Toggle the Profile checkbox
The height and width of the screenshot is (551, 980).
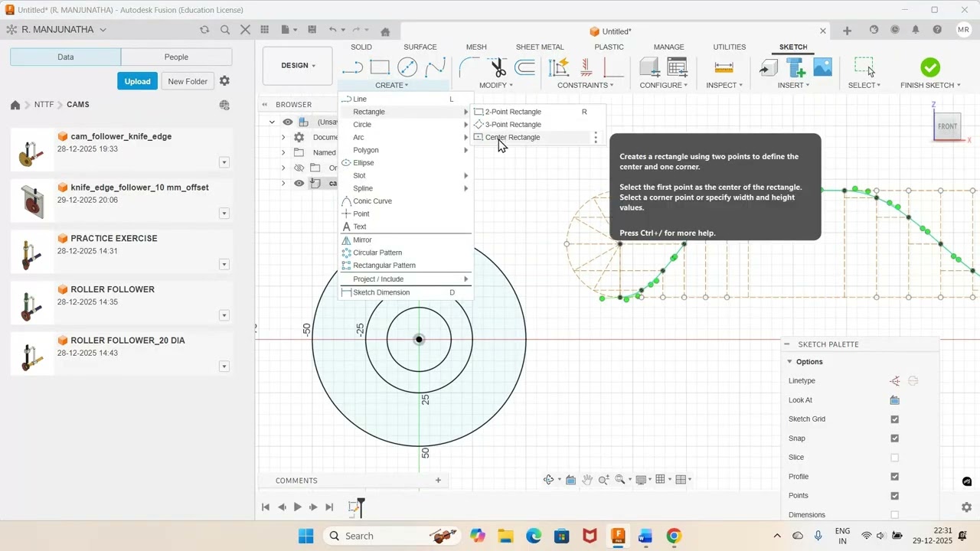tap(894, 477)
